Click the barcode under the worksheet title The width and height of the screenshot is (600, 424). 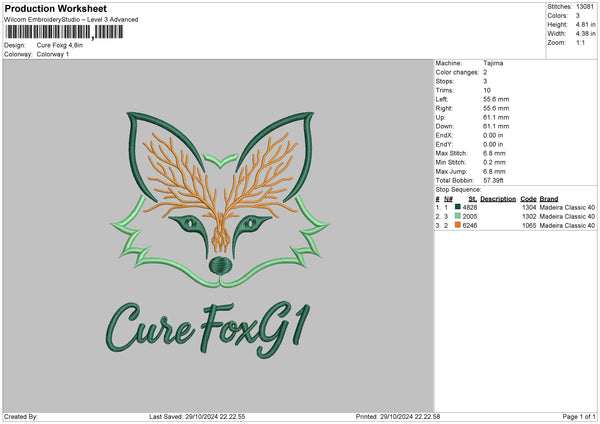63,32
